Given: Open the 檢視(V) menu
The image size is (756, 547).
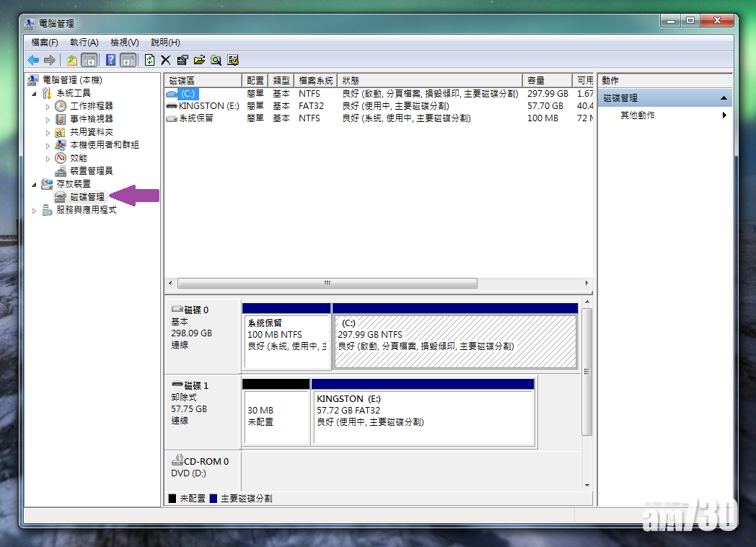Looking at the screenshot, I should click(x=124, y=43).
